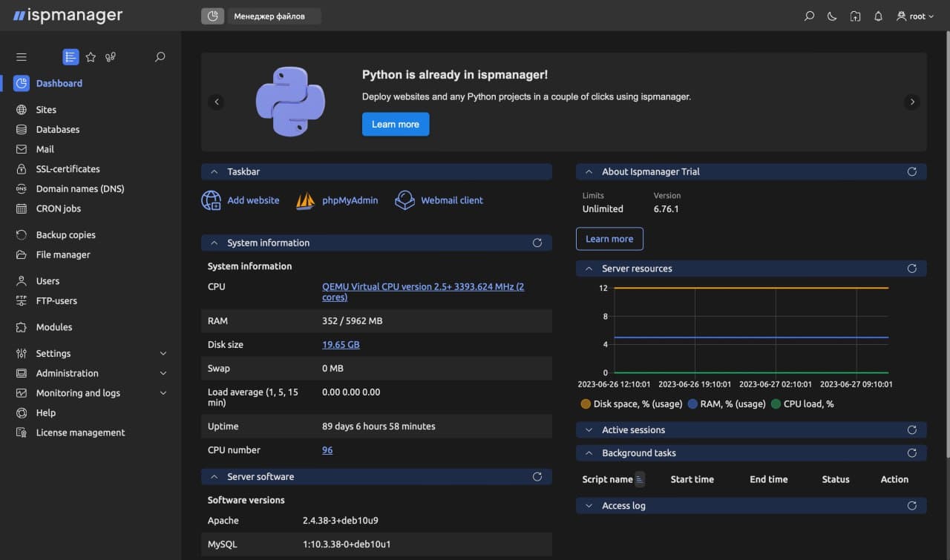Refresh the Background tasks panel
The height and width of the screenshot is (560, 950).
tap(912, 453)
